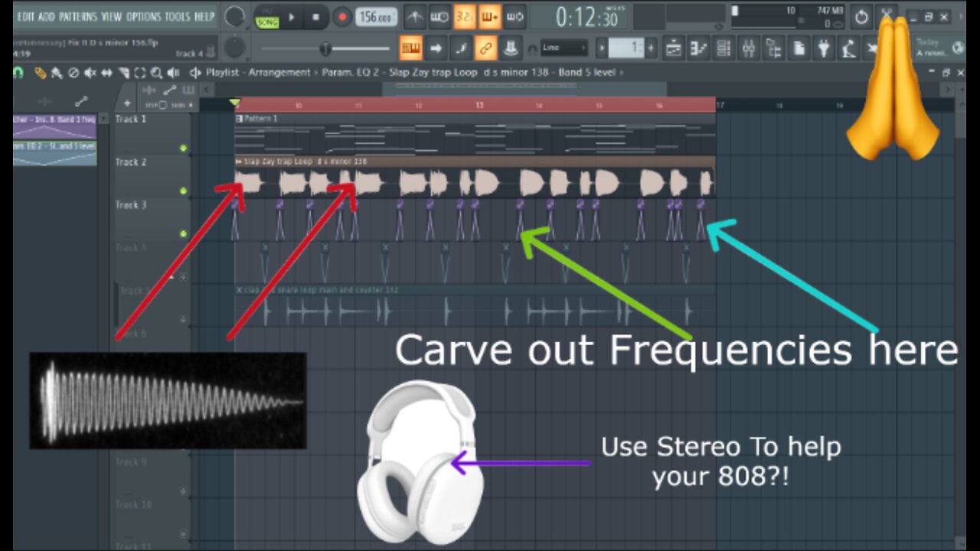Arm recording with the red Record button

click(342, 17)
